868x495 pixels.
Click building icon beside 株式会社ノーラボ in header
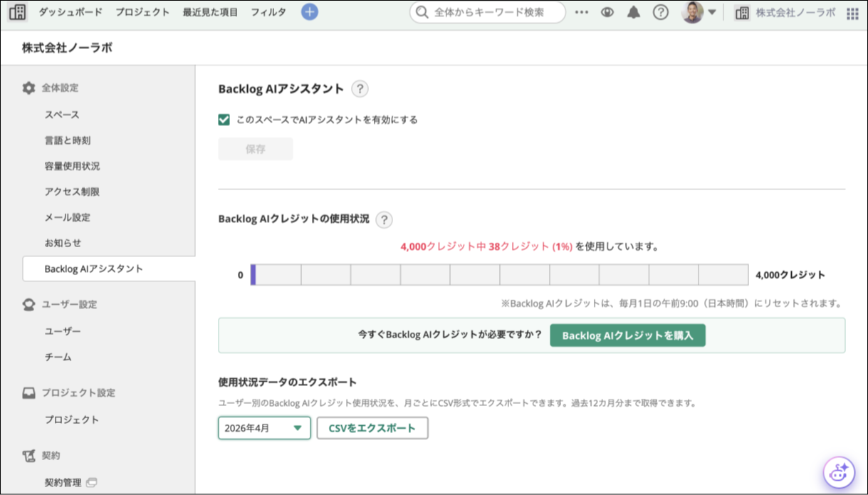[742, 12]
